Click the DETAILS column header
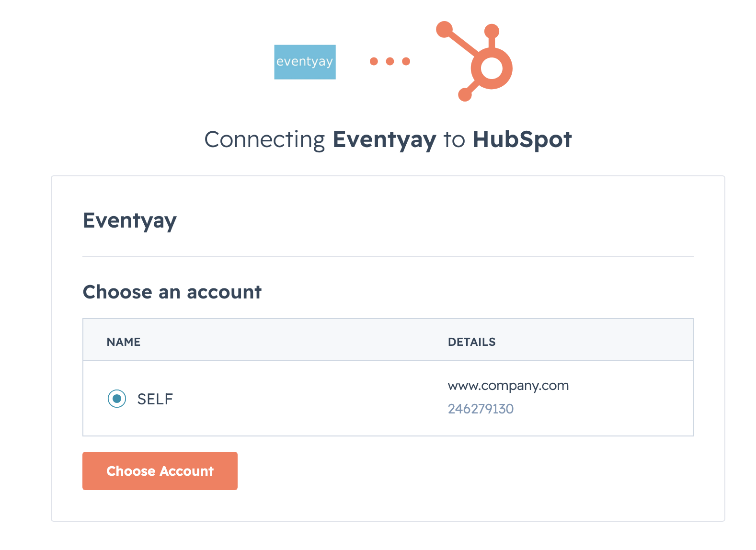Image resolution: width=756 pixels, height=550 pixels. [472, 342]
